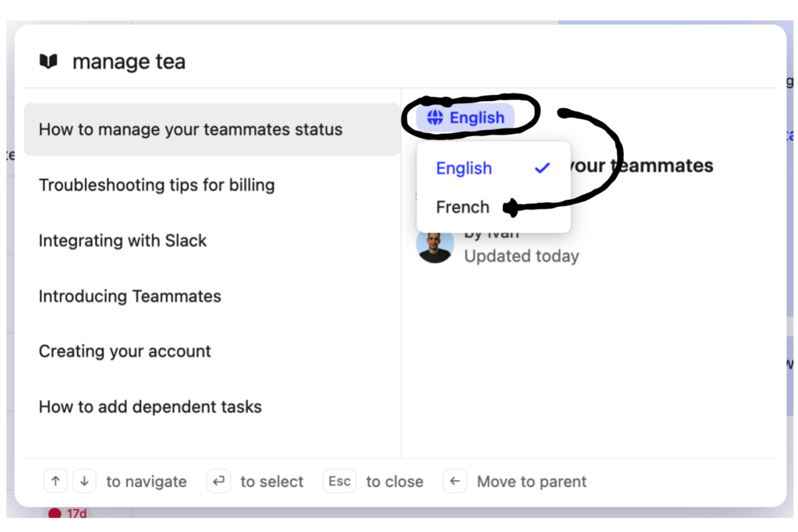This screenshot has width=798, height=532.
Task: Click the 'to navigate' hint text
Action: pos(147,481)
